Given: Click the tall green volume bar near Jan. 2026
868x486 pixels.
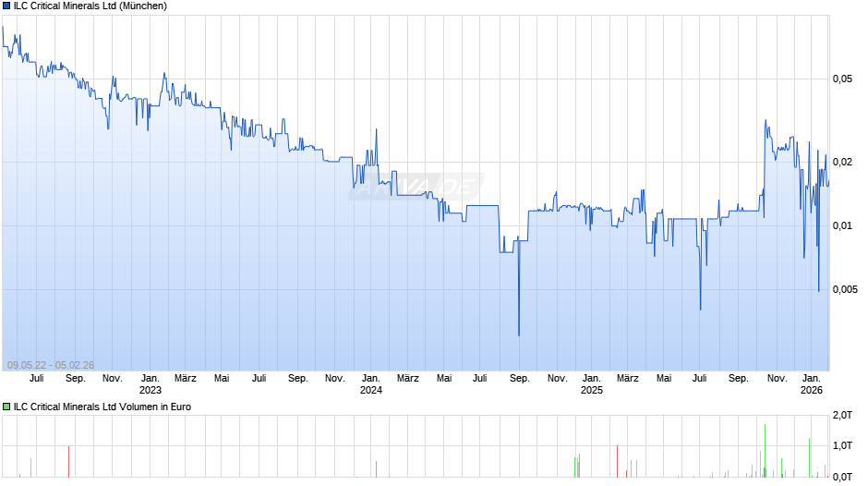Looking at the screenshot, I should pyautogui.click(x=809, y=457).
